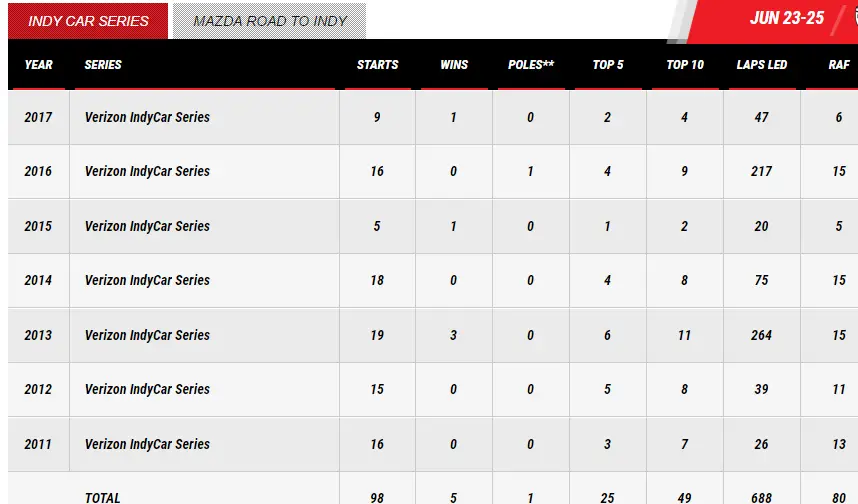Click the RAF column header

[x=839, y=65]
